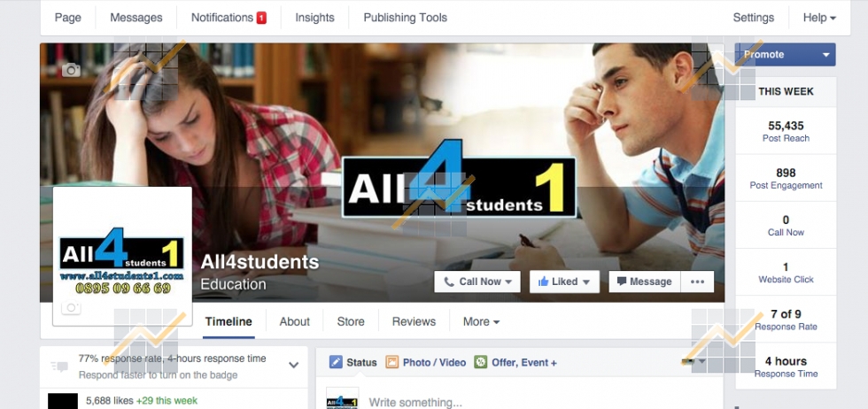Open the Page tab
Image resolution: width=868 pixels, height=409 pixels.
click(67, 18)
